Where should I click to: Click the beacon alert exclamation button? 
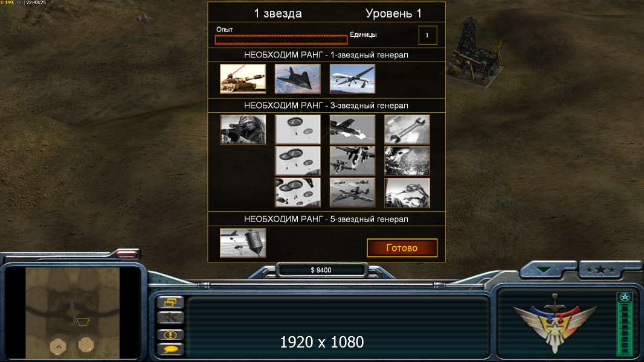point(170,334)
